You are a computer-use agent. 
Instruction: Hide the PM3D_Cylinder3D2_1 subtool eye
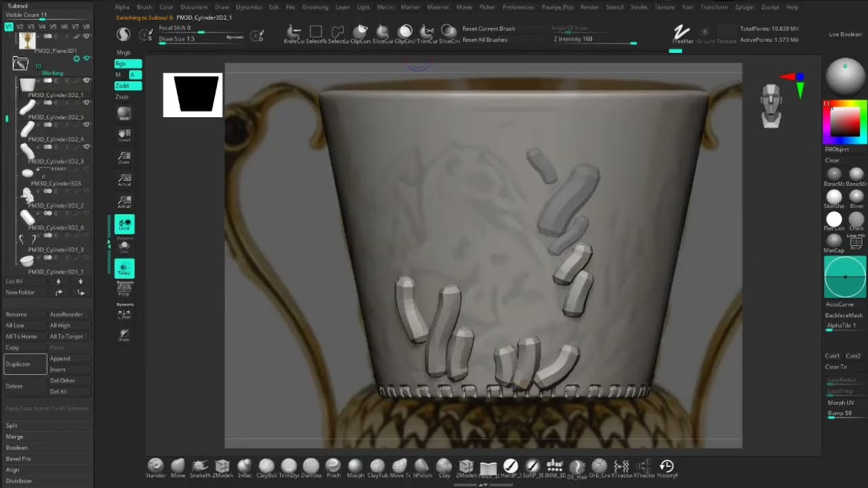click(x=87, y=81)
